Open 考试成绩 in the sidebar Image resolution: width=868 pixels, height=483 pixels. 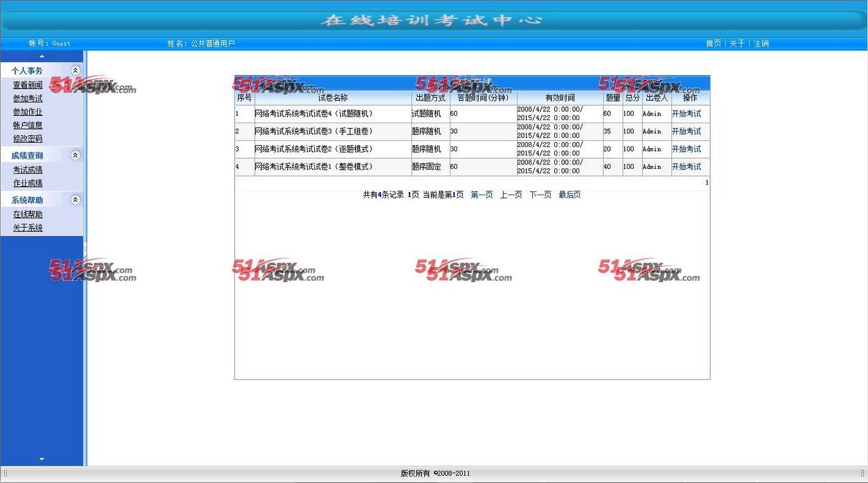[28, 170]
